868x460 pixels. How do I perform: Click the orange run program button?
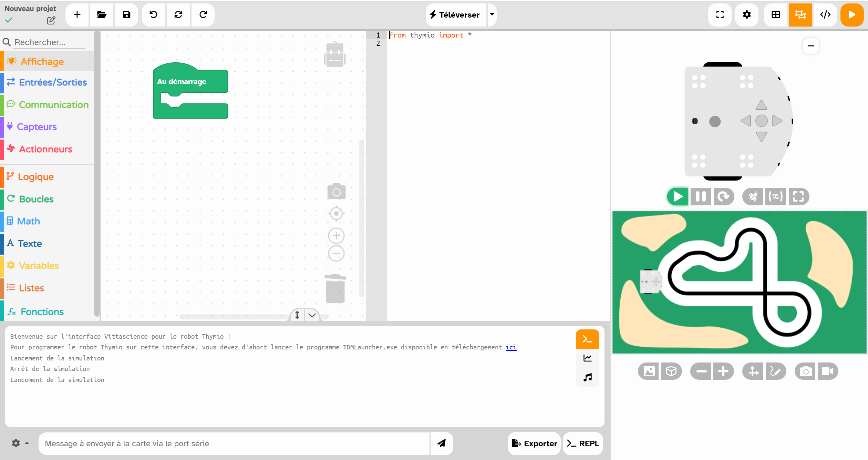click(x=852, y=14)
